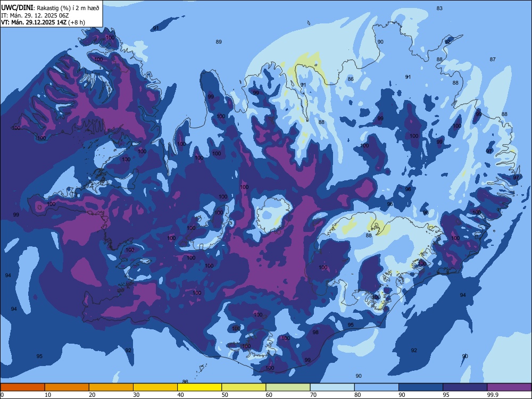Click the humidity value '89' over the sea
The width and height of the screenshot is (532, 399).
tap(219, 41)
